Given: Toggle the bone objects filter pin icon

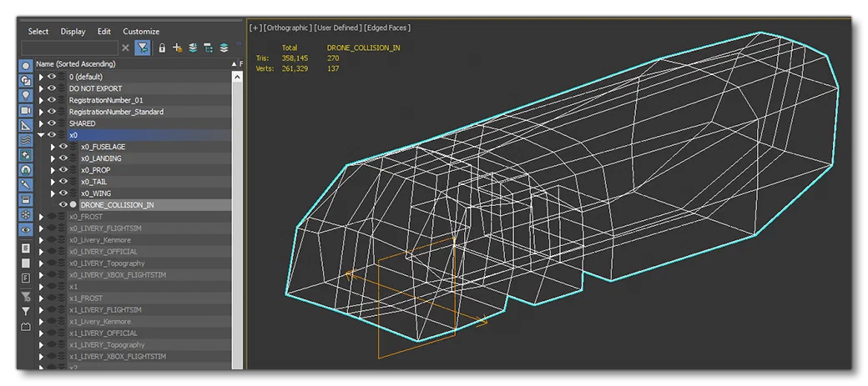Looking at the screenshot, I should tap(26, 185).
